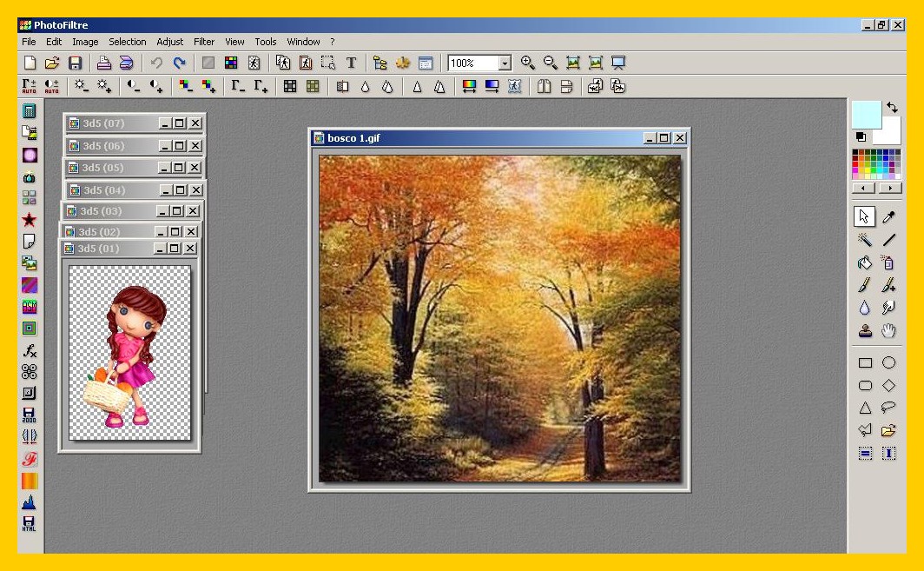The image size is (924, 571).
Task: Select the Pipette eyedropper tool
Action: [x=888, y=217]
